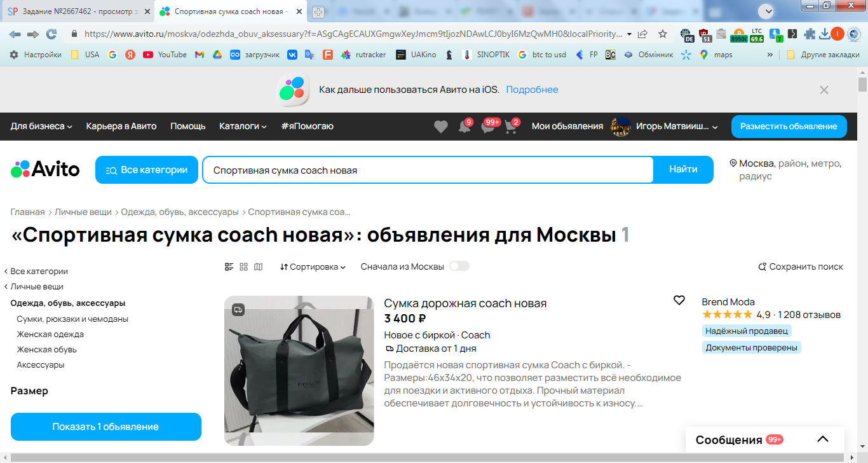Select 'Женская обувь' category
This screenshot has width=868, height=463.
coord(47,350)
